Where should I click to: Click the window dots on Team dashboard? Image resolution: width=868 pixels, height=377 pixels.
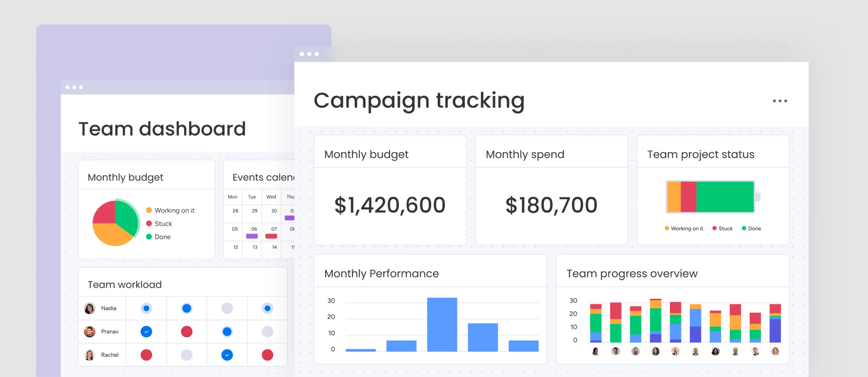tap(75, 87)
